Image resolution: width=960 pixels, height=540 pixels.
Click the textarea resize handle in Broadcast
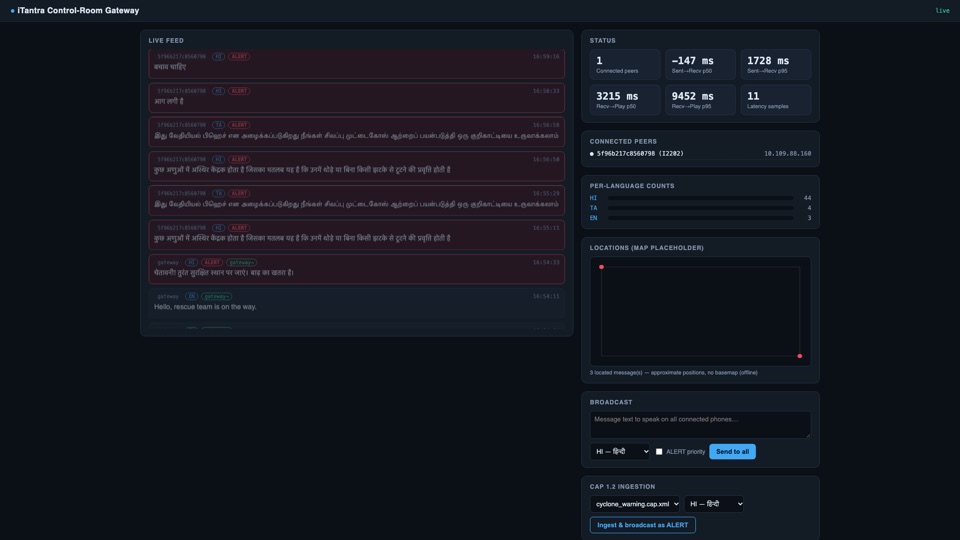pos(808,435)
